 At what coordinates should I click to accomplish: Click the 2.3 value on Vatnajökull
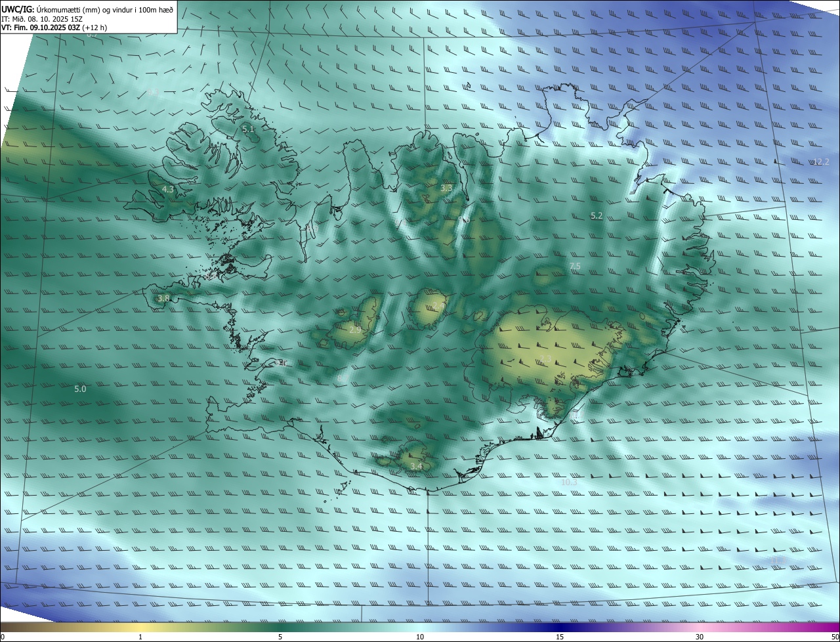(546, 358)
